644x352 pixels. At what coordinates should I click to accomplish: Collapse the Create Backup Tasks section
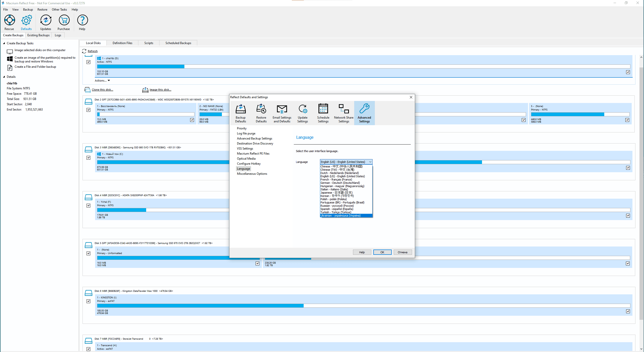click(4, 43)
